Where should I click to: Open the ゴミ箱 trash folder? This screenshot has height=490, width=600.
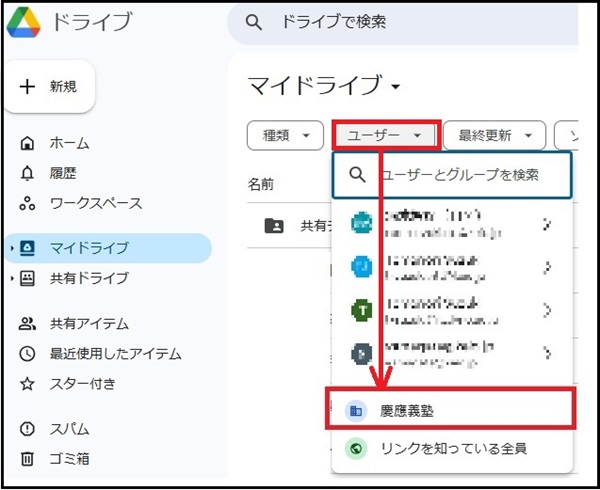tap(69, 459)
